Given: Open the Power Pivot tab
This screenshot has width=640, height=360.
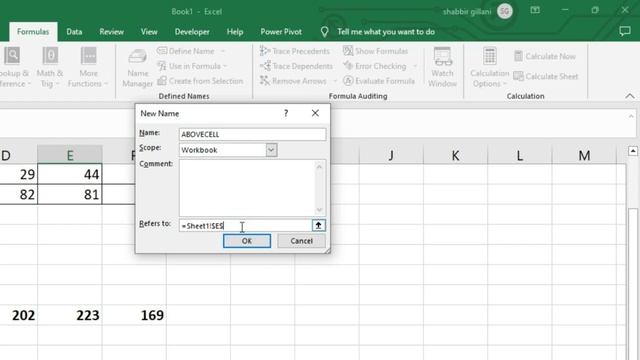Looking at the screenshot, I should click(x=281, y=32).
